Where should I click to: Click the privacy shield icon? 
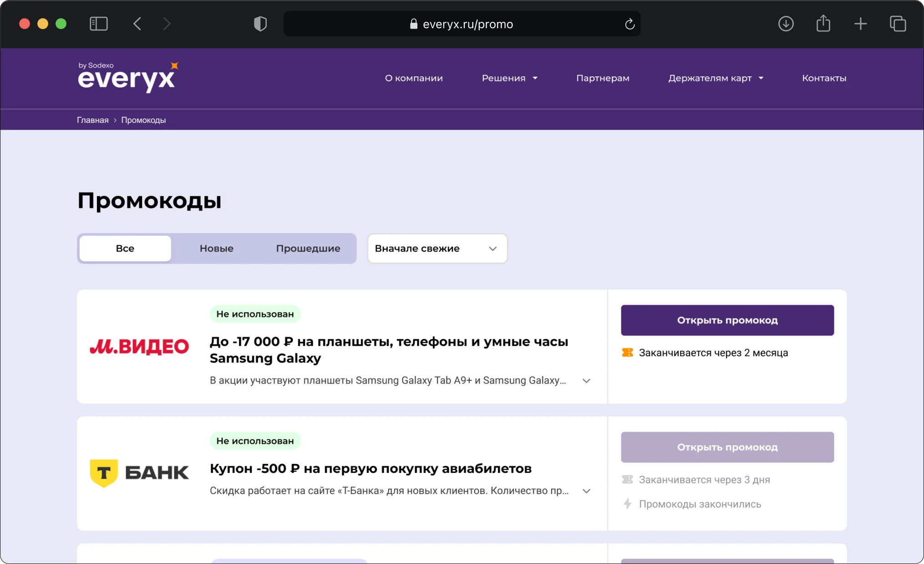point(260,24)
